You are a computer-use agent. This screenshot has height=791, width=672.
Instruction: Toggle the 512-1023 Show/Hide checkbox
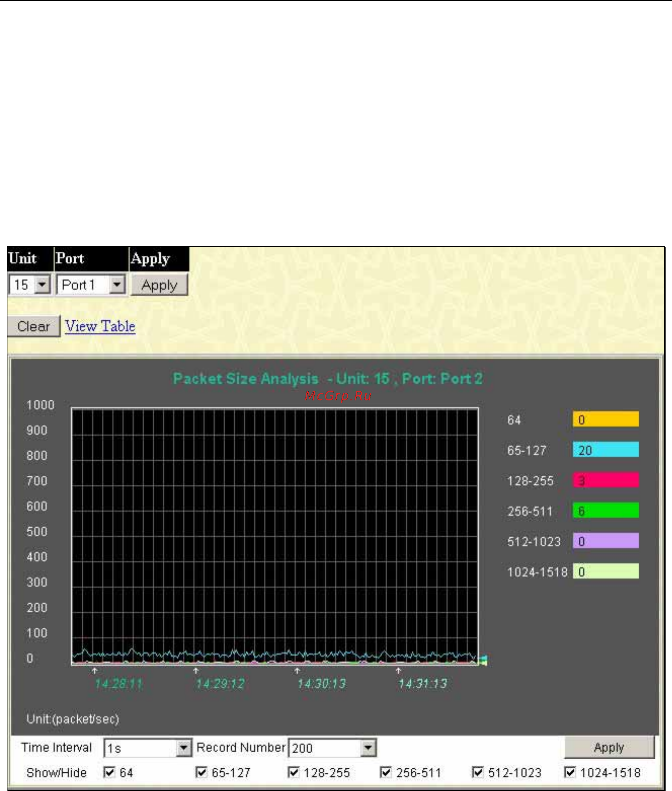point(478,772)
